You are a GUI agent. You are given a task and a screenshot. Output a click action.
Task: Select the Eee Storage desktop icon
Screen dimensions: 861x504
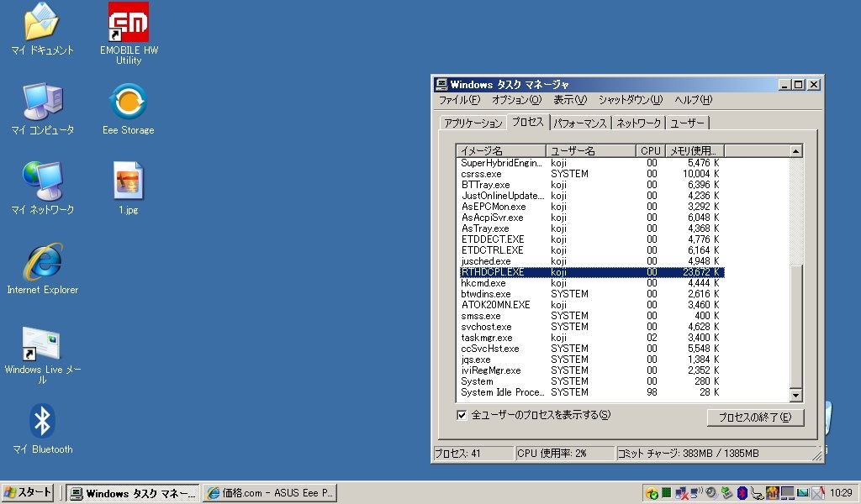point(129,108)
